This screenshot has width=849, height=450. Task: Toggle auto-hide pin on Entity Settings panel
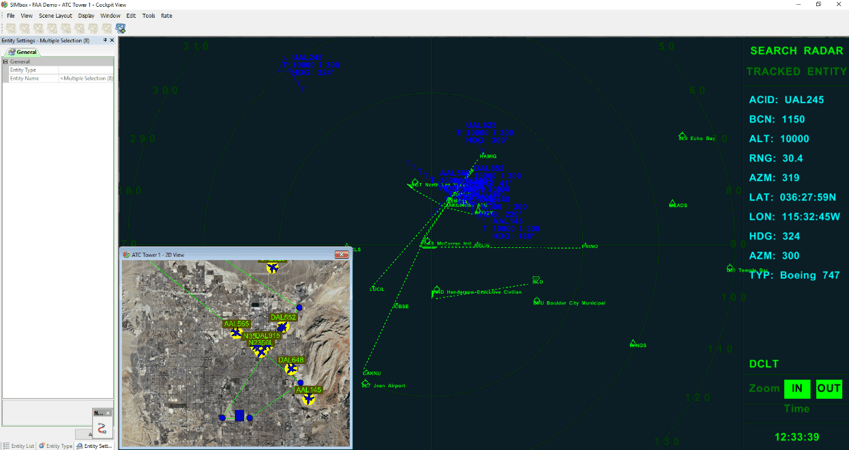(105, 40)
